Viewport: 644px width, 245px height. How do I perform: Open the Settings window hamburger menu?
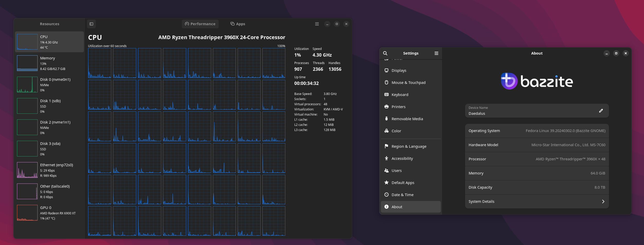pos(436,53)
